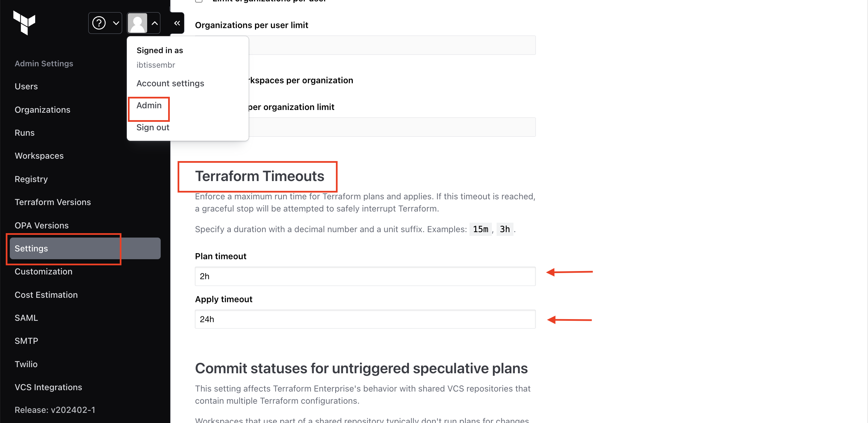Focus the Apply timeout input
Screen dimensions: 868x423
pyautogui.click(x=365, y=319)
